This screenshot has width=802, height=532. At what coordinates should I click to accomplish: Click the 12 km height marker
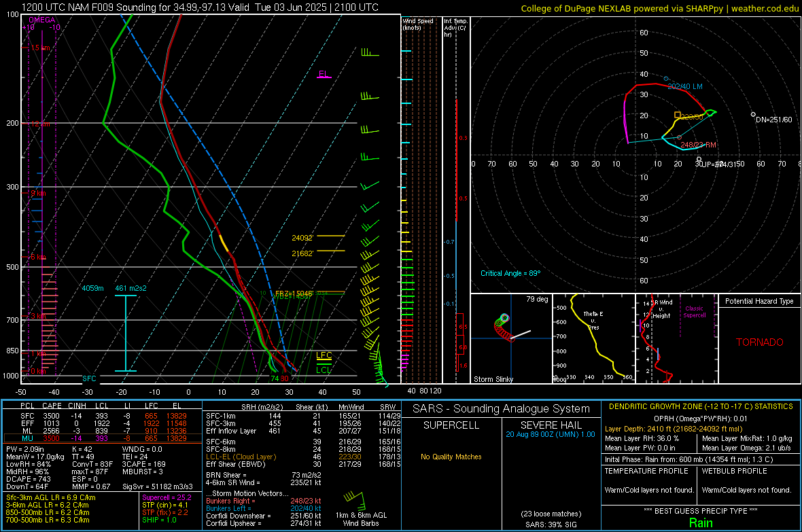tap(40, 124)
